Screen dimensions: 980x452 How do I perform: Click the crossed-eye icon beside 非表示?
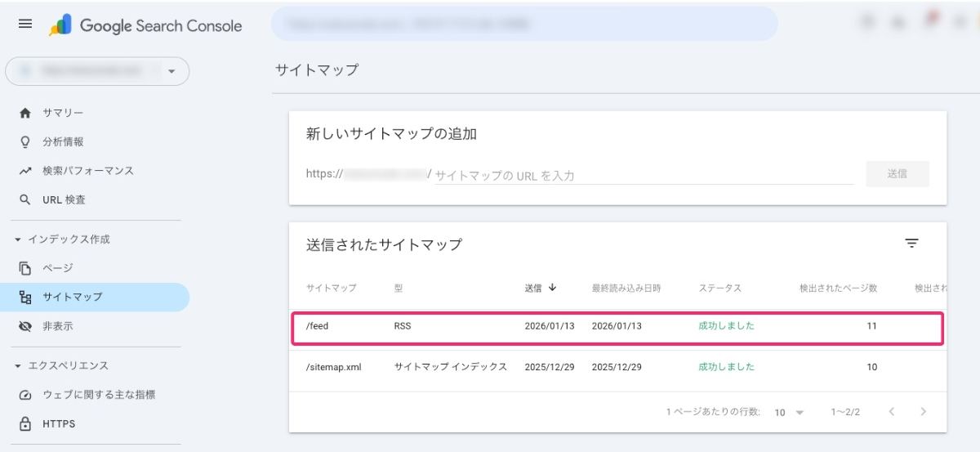[25, 326]
